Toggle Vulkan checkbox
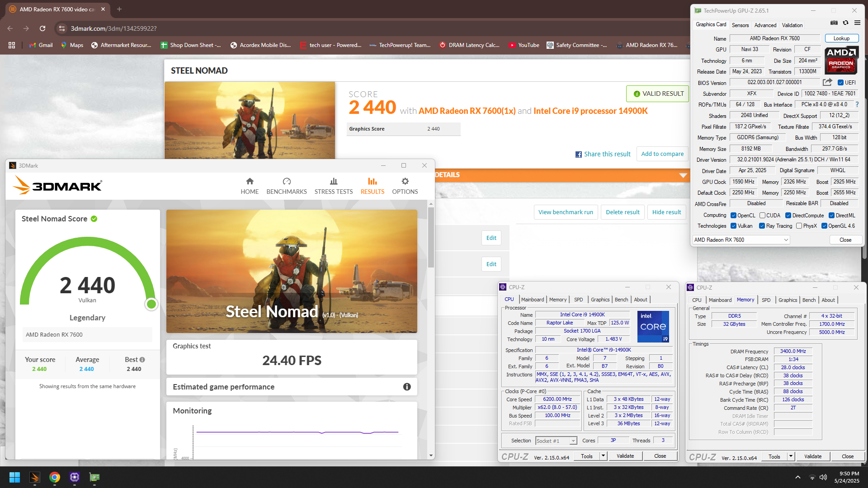868x488 pixels. click(x=734, y=226)
